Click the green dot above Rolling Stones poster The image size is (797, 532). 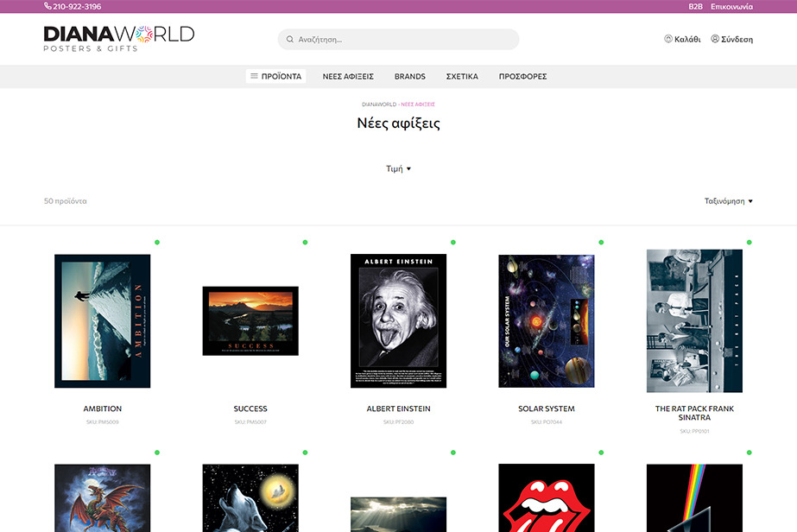[x=601, y=453]
